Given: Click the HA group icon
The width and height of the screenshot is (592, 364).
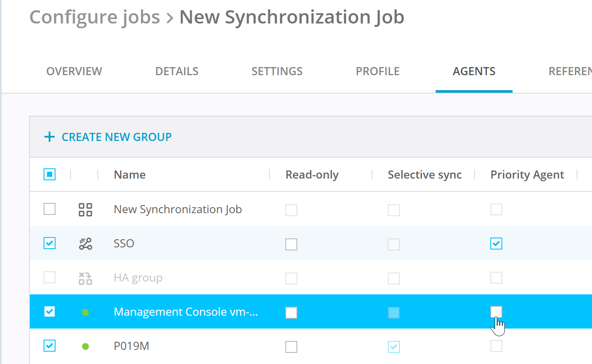Looking at the screenshot, I should 85,278.
